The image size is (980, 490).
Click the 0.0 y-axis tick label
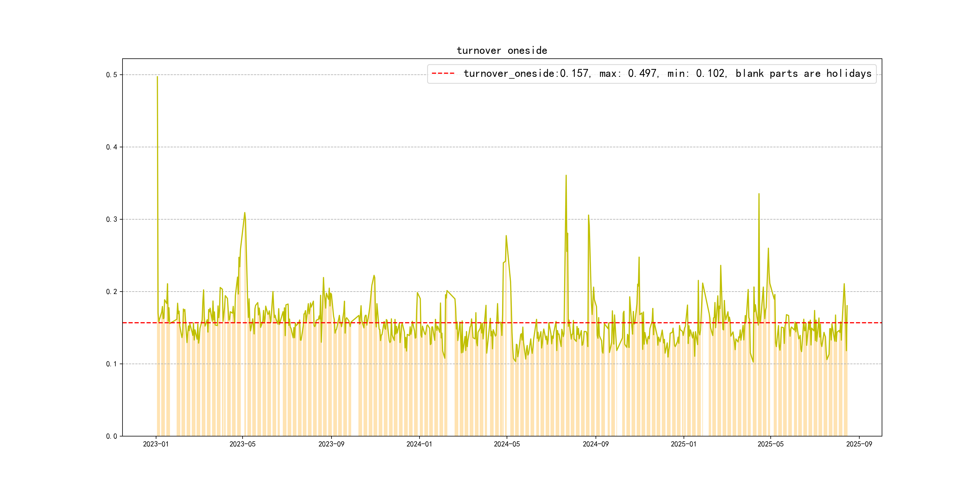pyautogui.click(x=112, y=436)
